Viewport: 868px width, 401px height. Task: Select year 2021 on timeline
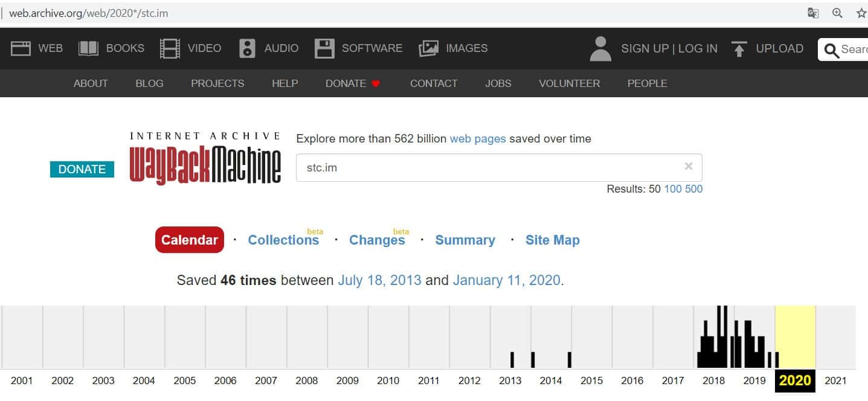[x=836, y=380]
